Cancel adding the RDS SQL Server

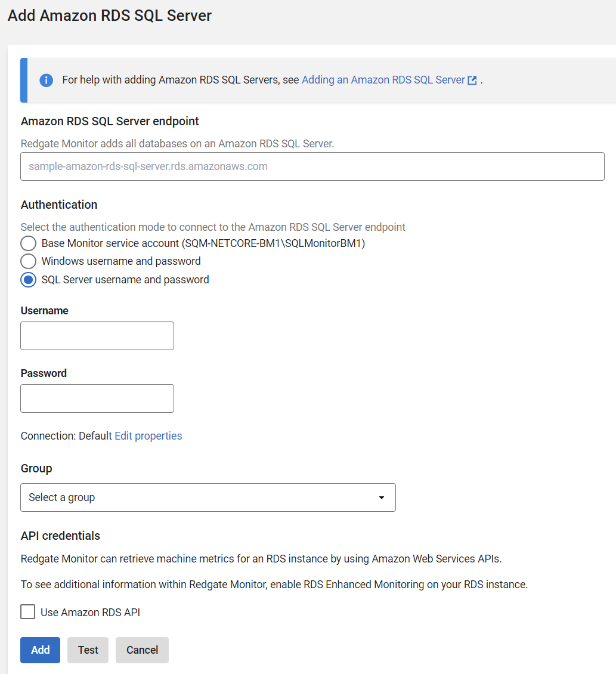[x=142, y=650]
